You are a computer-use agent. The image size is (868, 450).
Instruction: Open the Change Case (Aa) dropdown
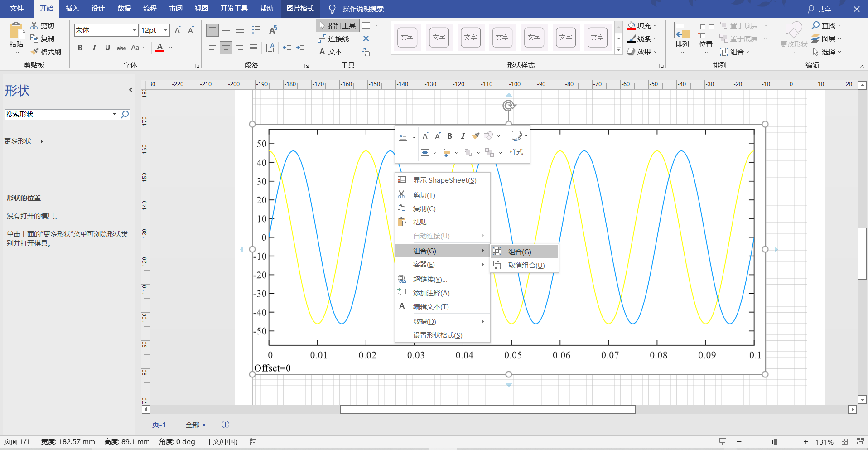pyautogui.click(x=138, y=48)
